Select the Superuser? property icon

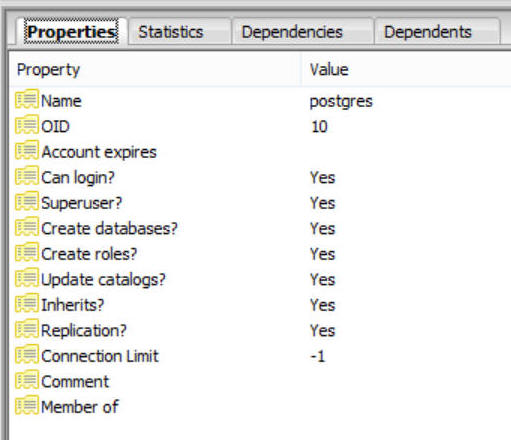[27, 201]
